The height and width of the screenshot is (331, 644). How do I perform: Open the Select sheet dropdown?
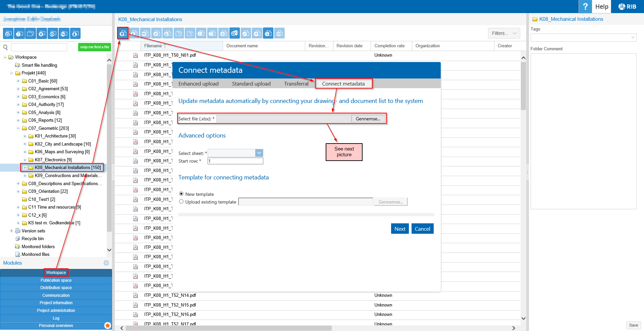[x=259, y=153]
